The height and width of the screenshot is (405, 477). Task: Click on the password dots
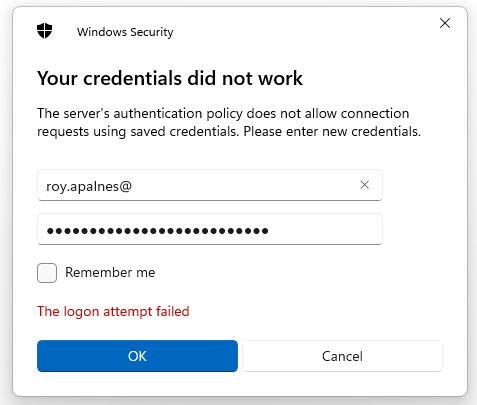click(x=157, y=231)
